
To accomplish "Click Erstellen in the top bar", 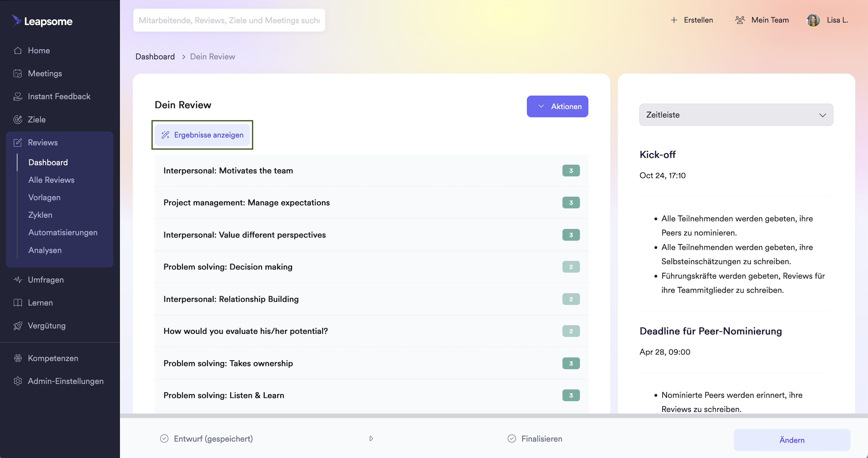I will [x=698, y=20].
